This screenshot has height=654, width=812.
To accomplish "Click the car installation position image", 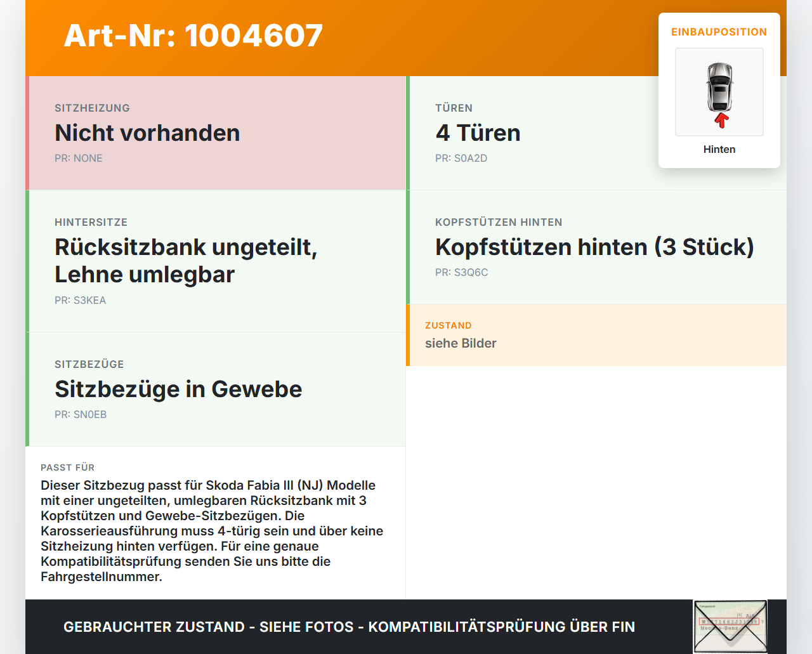I will [x=719, y=92].
